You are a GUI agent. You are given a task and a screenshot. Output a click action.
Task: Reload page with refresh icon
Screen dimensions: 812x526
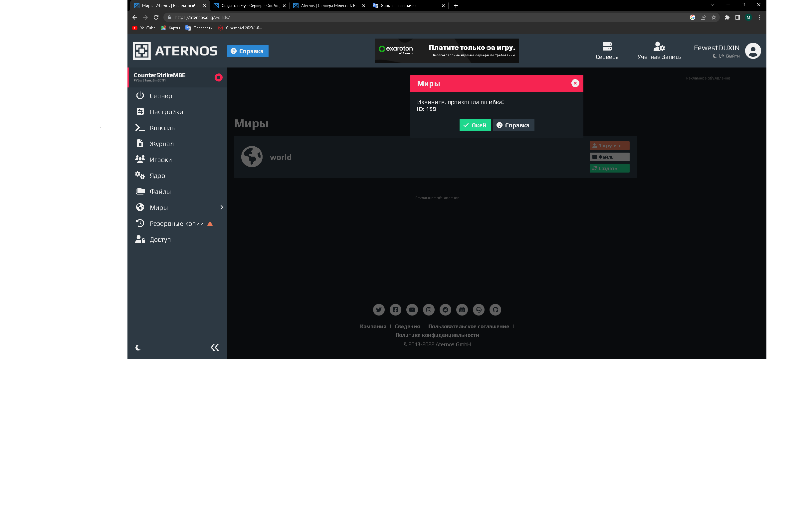click(156, 17)
